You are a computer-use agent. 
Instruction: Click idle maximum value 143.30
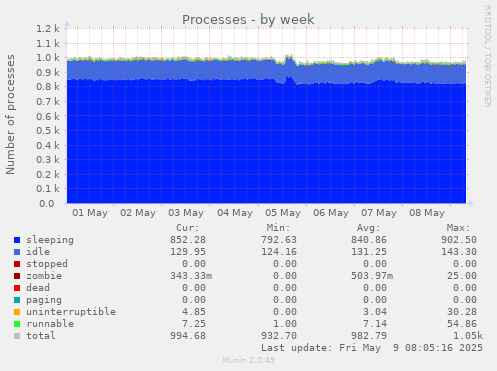(459, 252)
